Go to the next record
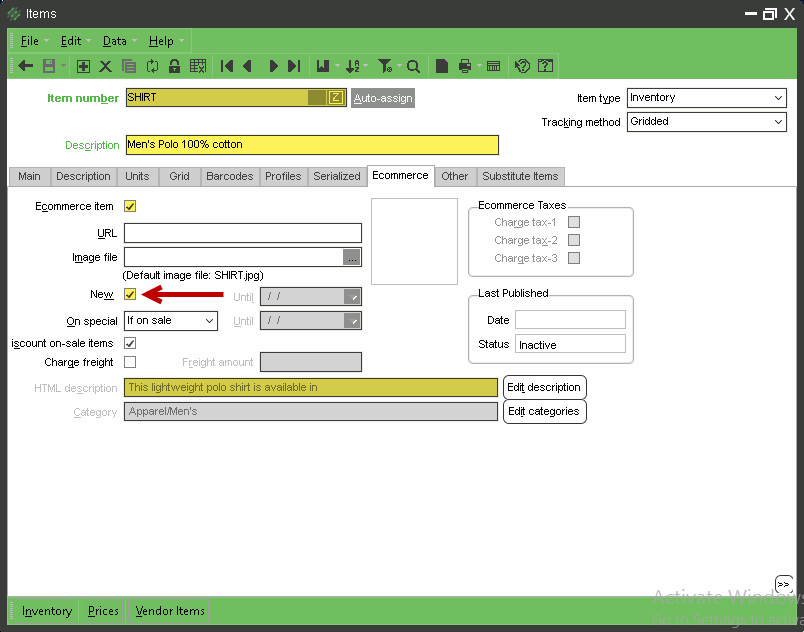804x632 pixels. (x=273, y=66)
